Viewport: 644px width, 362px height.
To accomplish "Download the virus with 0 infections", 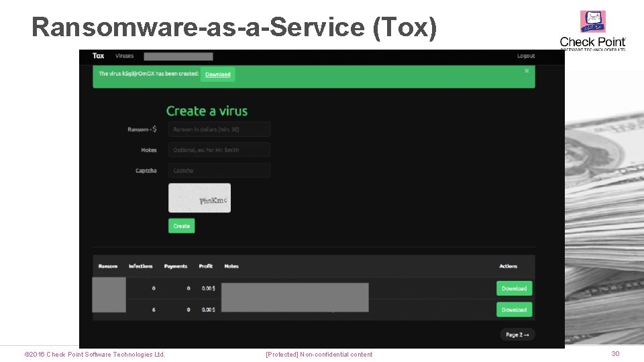I will click(515, 288).
